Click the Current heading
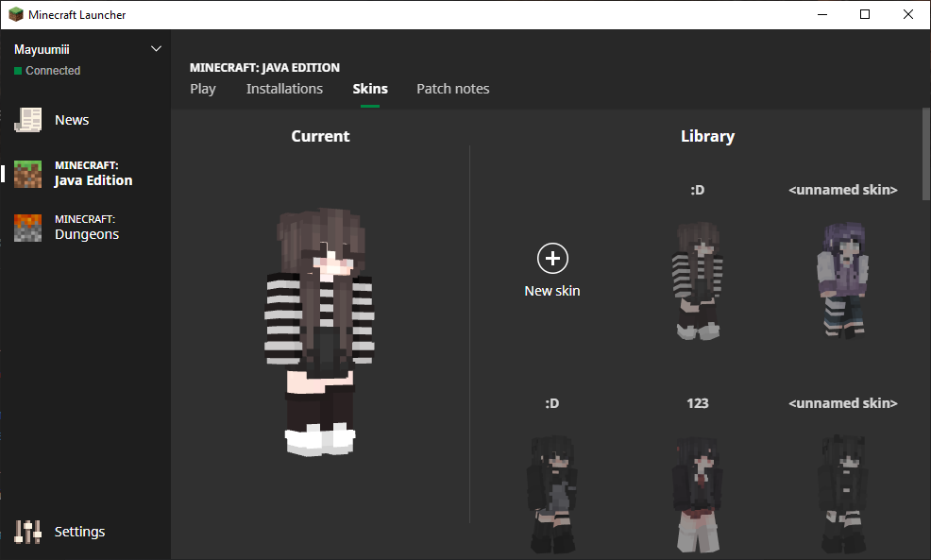 321,137
